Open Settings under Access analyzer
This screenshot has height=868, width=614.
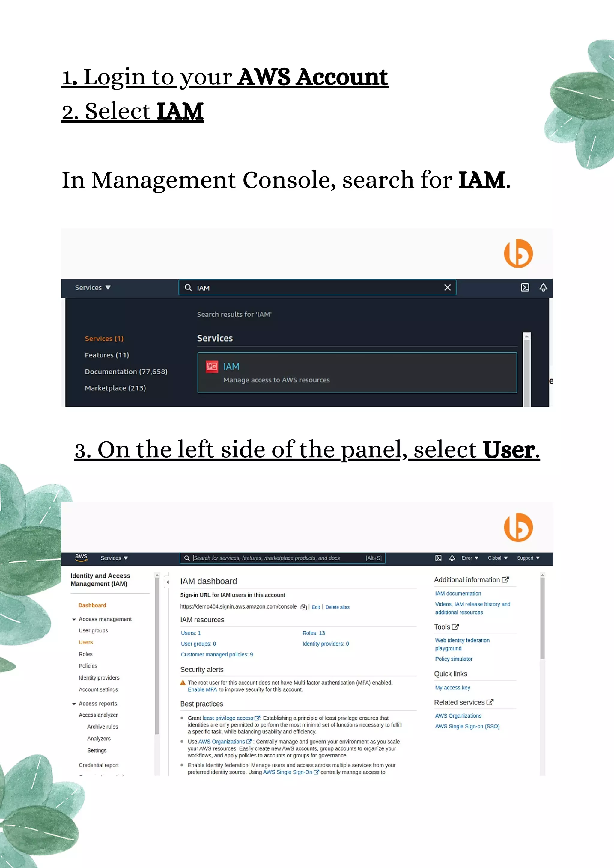(97, 751)
